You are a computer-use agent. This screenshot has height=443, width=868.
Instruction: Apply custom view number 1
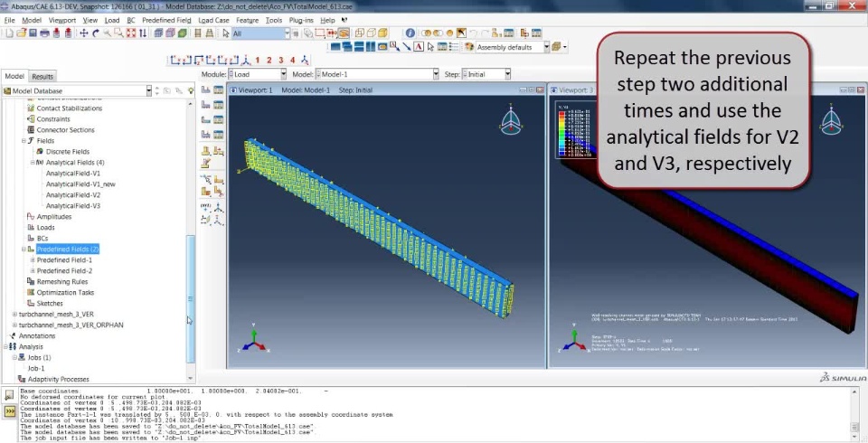258,61
